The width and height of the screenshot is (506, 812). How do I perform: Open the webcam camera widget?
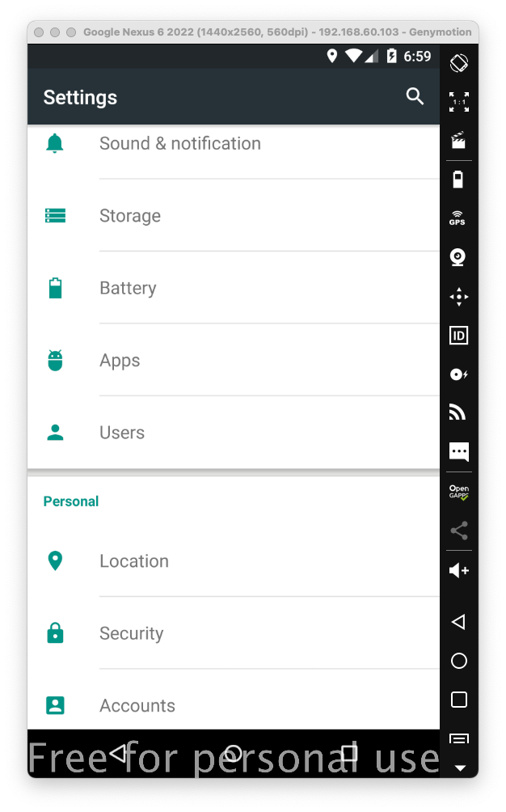[458, 257]
